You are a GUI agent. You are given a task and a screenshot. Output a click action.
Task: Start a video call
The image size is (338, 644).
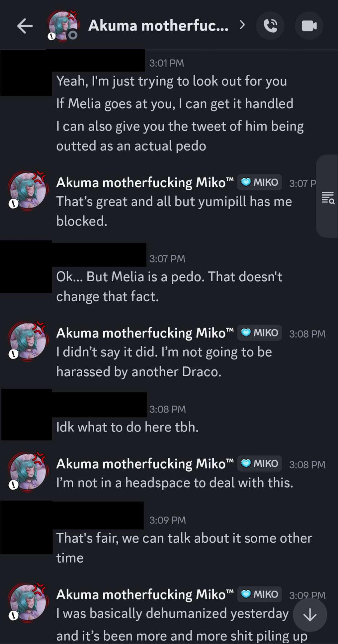click(309, 26)
